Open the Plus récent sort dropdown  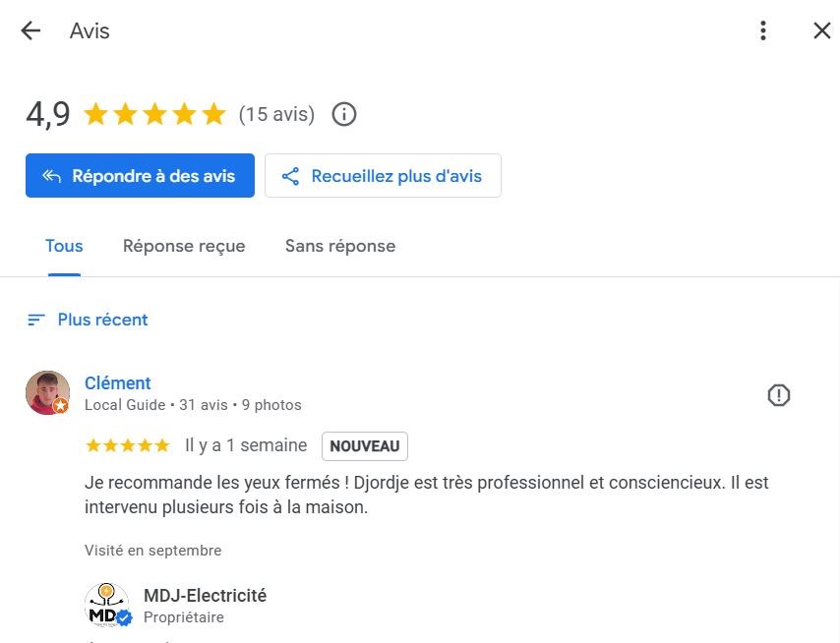click(x=102, y=320)
